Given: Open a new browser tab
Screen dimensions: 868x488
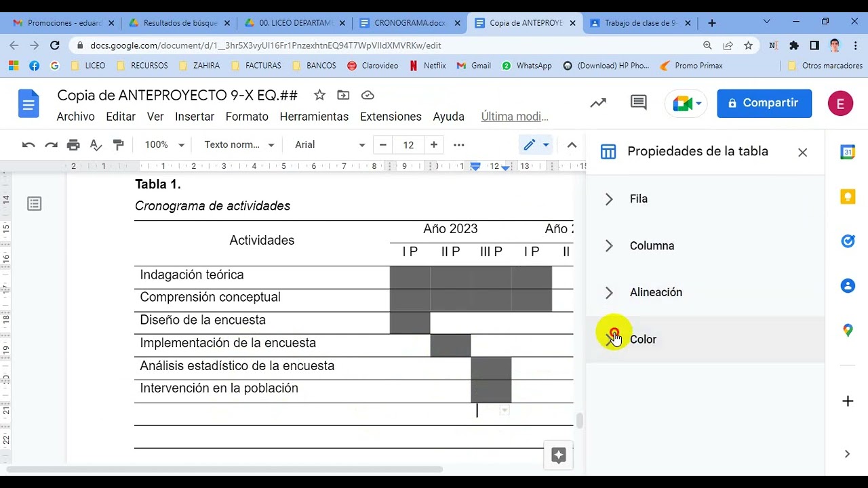Looking at the screenshot, I should click(711, 23).
